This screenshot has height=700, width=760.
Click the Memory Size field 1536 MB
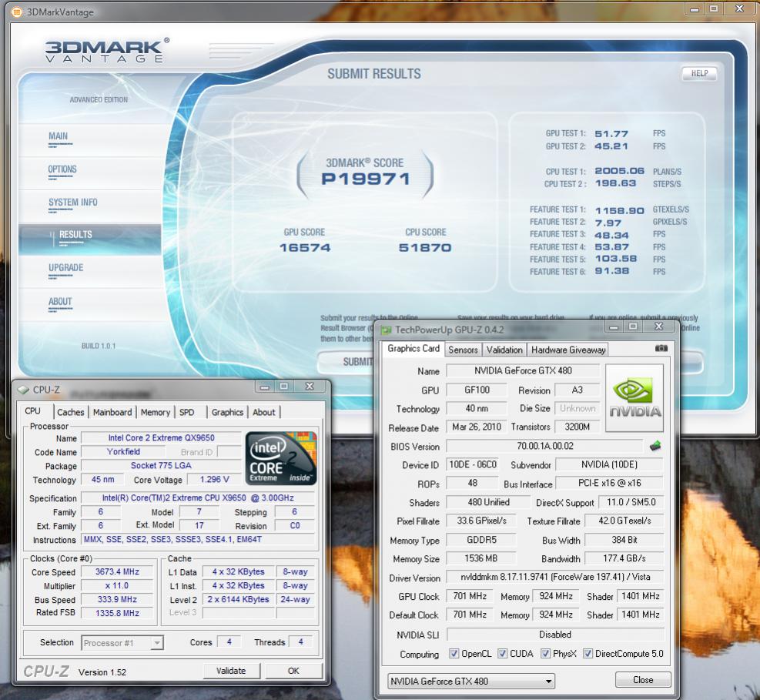[480, 558]
